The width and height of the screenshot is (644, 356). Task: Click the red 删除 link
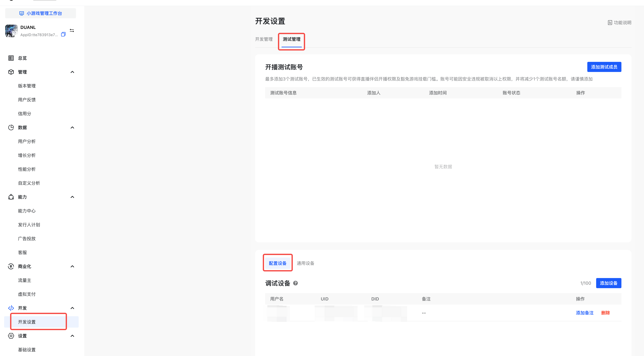pos(605,313)
